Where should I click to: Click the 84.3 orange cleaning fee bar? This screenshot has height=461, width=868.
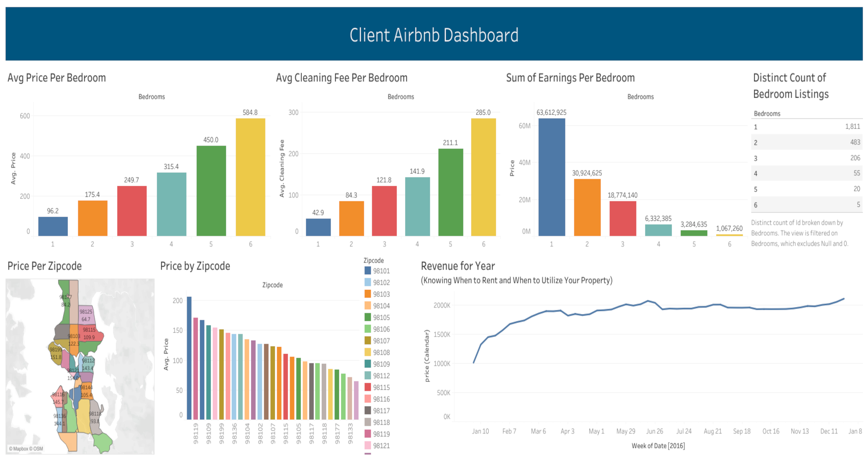click(352, 219)
